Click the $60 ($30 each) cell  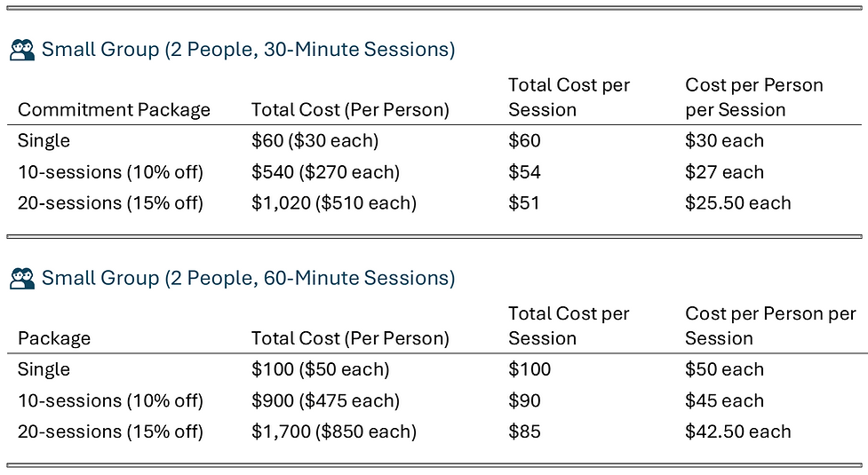click(x=315, y=140)
